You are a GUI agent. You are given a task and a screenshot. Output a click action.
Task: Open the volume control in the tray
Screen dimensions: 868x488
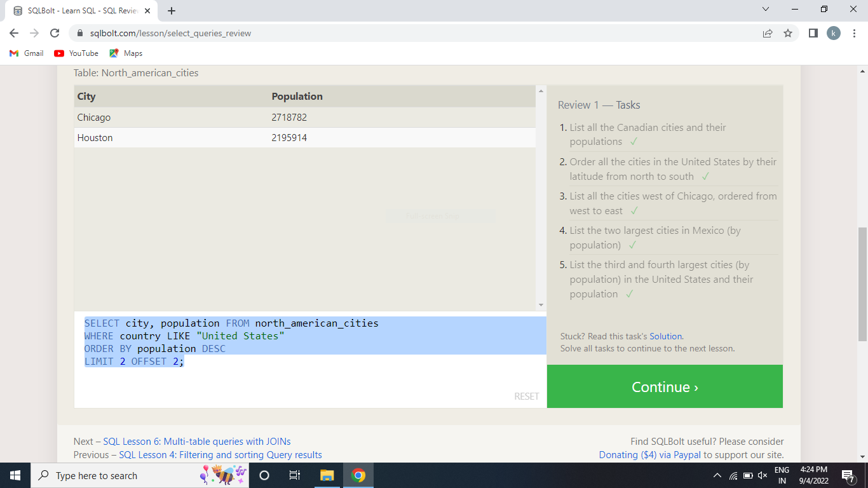coord(763,475)
